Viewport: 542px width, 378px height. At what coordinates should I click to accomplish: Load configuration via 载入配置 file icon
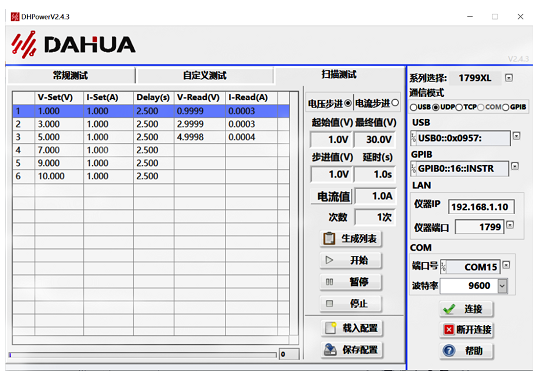pos(330,328)
